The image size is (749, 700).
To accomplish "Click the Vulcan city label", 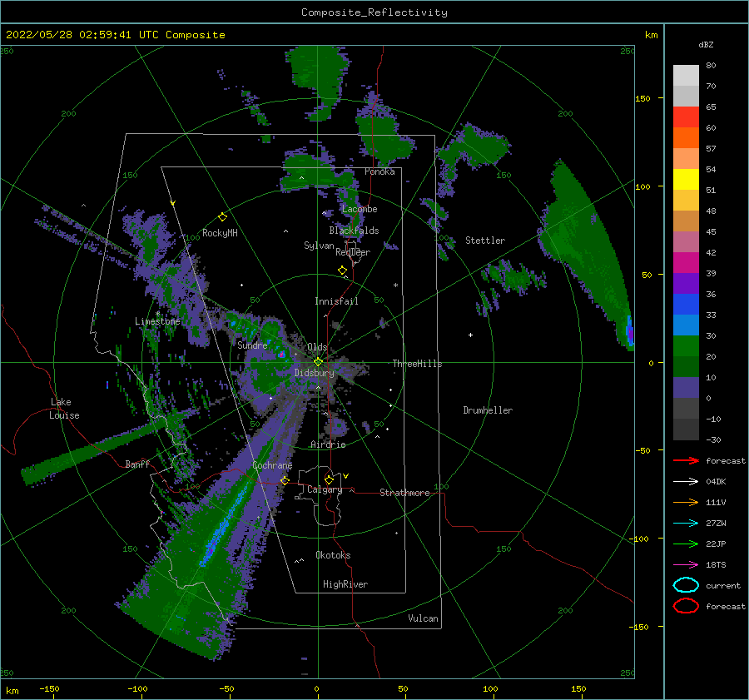I will (423, 618).
